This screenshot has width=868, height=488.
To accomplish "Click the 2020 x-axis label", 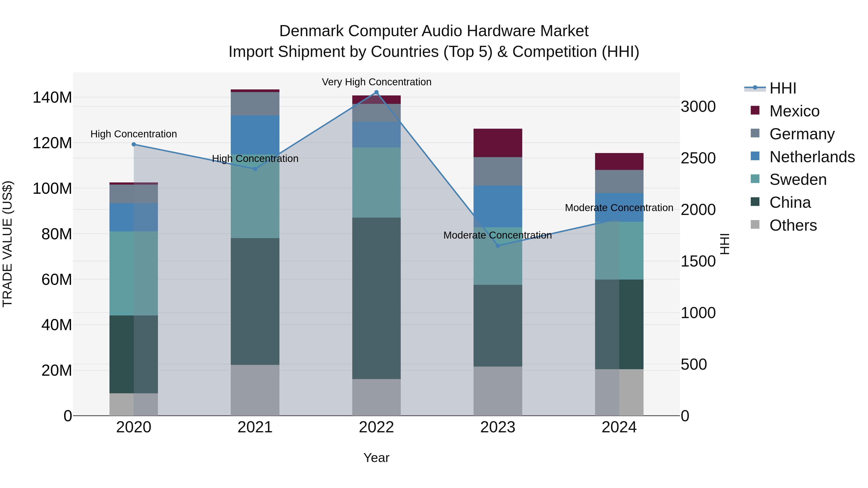I will pyautogui.click(x=134, y=427).
